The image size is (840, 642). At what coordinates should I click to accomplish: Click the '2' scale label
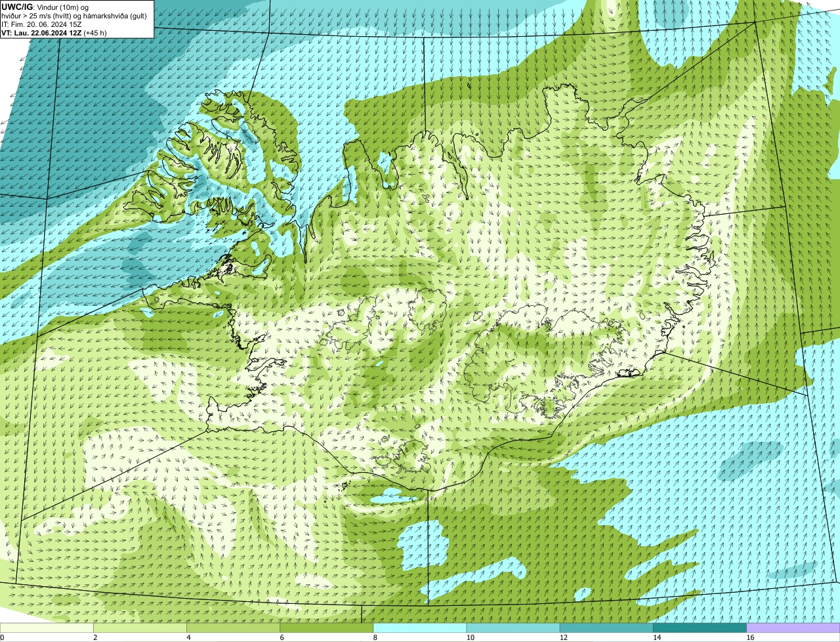point(95,637)
